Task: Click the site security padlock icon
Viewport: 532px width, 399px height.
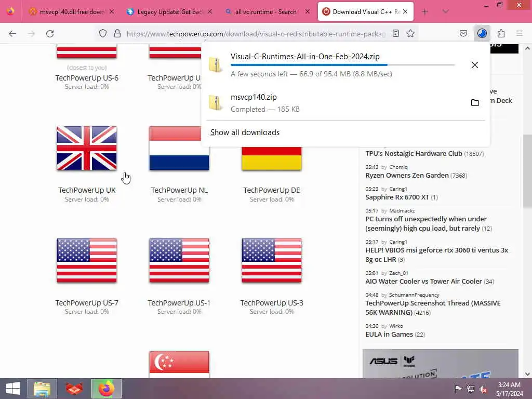Action: tap(117, 33)
